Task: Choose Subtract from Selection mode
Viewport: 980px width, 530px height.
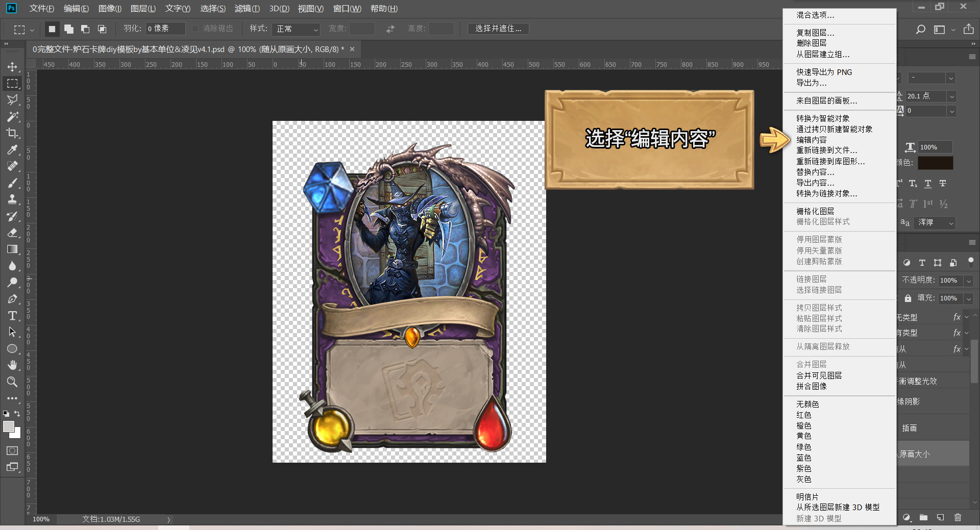Action: click(x=85, y=29)
